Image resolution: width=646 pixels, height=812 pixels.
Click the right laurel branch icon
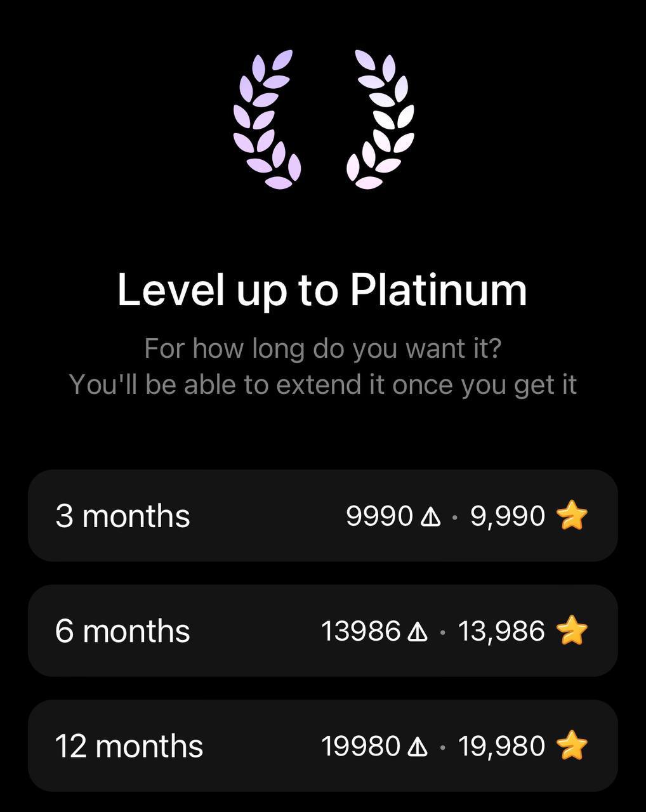(x=380, y=119)
